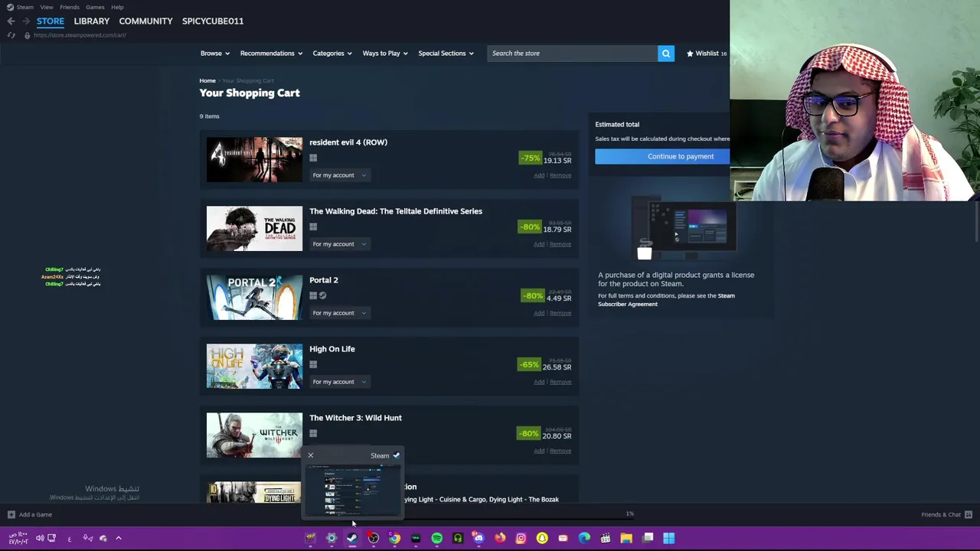Click the taskbar clock and date
980x551 pixels.
[x=18, y=538]
